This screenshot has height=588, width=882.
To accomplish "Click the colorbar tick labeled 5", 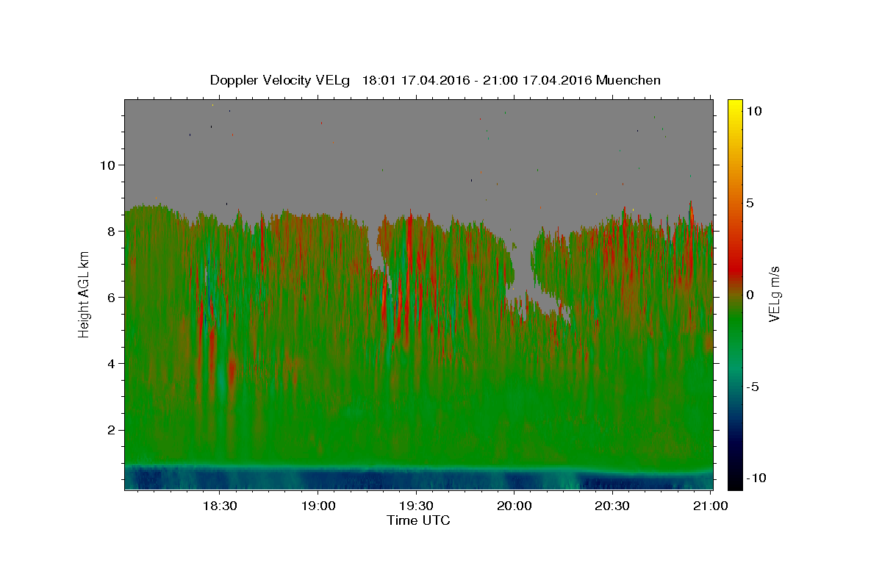I will (749, 203).
